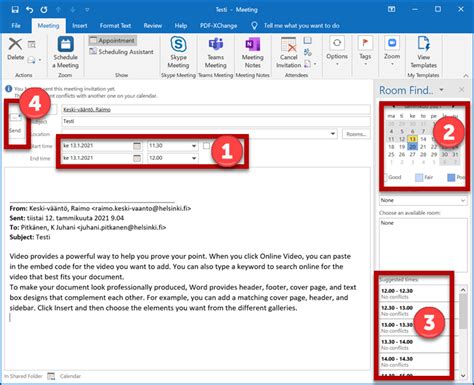Click the Calendar icon in the status bar
The image size is (474, 385).
tap(51, 376)
